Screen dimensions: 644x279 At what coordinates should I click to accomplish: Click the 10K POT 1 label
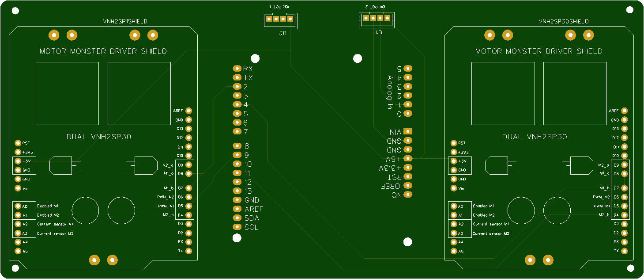tap(279, 8)
